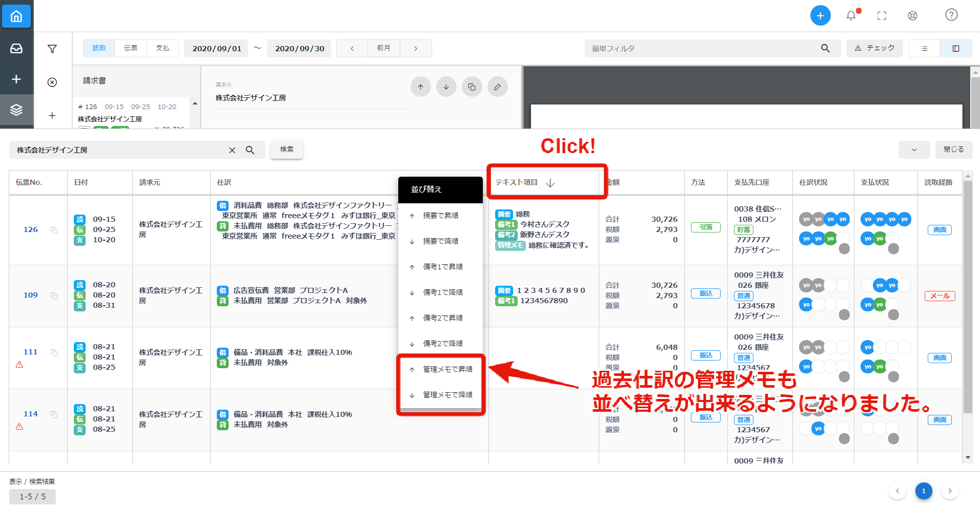Image resolution: width=980 pixels, height=507 pixels.
Task: Select the 伝票 toggle button
Action: [x=131, y=48]
